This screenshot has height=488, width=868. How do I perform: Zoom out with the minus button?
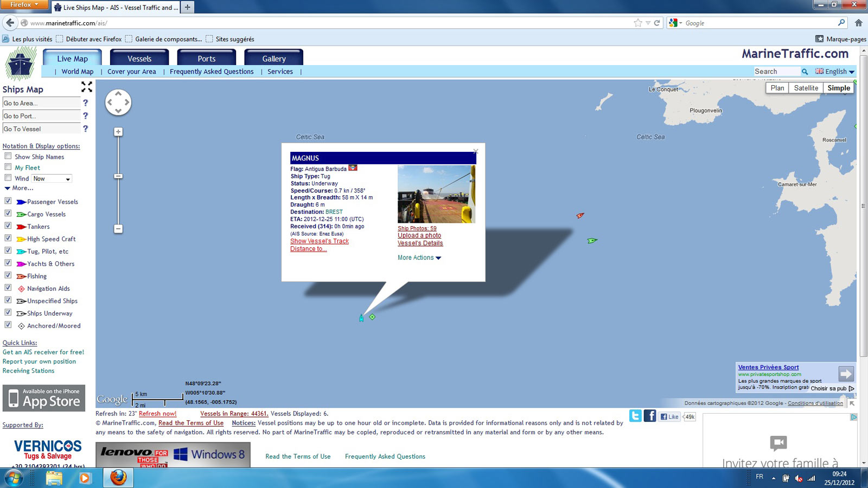[x=118, y=229]
